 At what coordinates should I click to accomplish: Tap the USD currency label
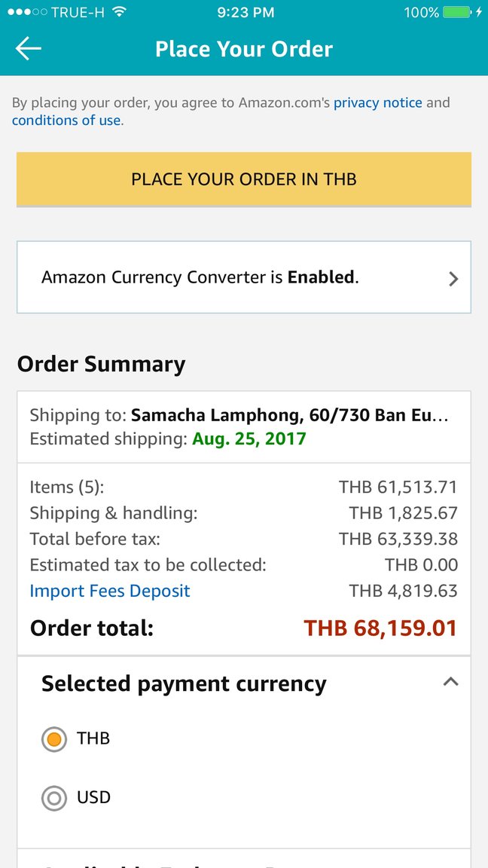[93, 798]
